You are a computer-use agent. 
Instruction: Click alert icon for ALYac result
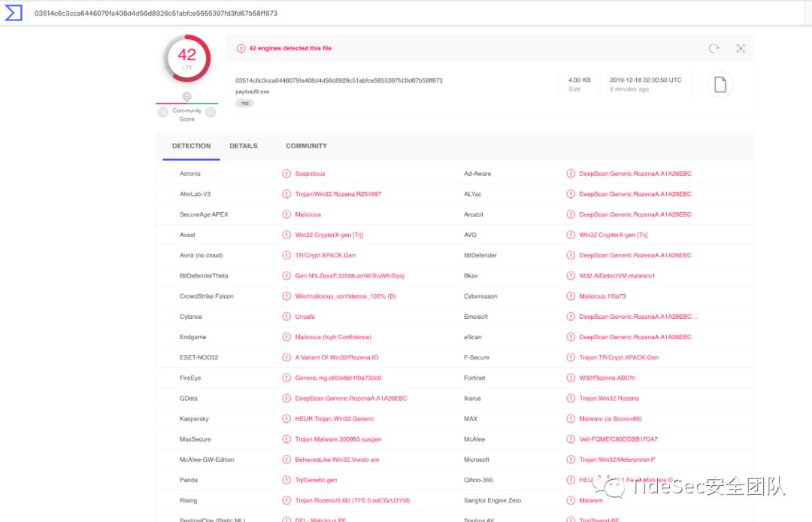[571, 194]
